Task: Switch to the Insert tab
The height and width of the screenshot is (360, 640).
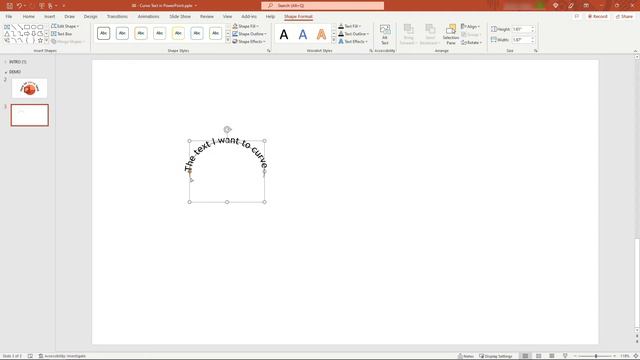Action: [49, 16]
